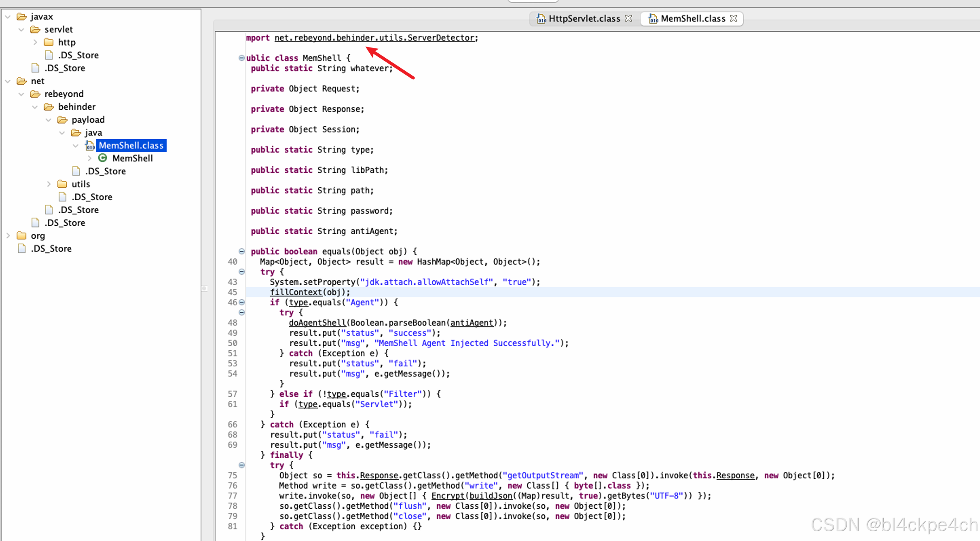Click the org folder icon
This screenshot has height=541, width=980.
tap(21, 236)
